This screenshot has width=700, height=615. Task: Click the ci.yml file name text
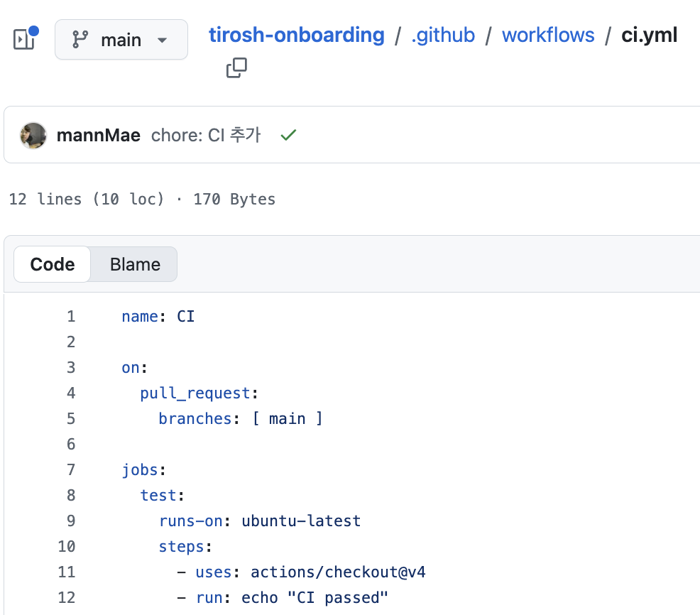[649, 35]
